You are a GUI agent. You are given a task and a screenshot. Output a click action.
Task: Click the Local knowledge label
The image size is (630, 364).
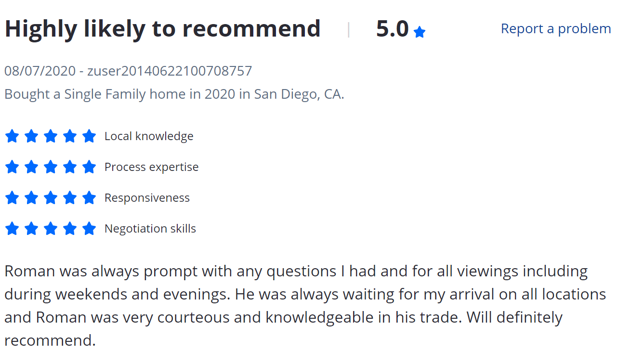click(x=149, y=136)
